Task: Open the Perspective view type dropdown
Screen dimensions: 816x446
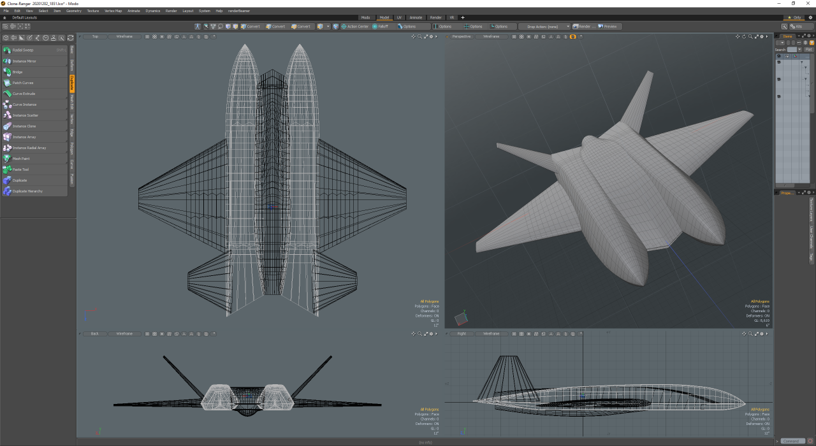Action: (x=462, y=37)
